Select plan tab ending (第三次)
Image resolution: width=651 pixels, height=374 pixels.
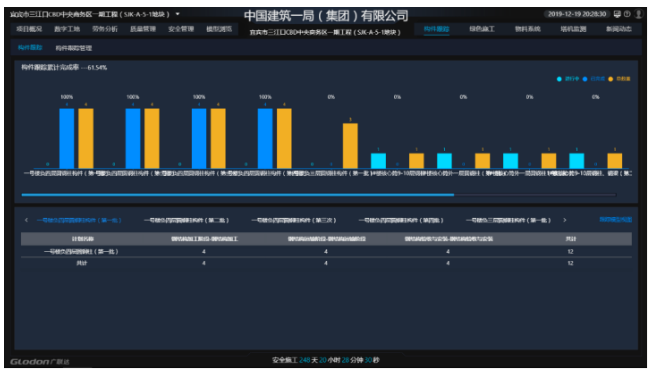pyautogui.click(x=294, y=220)
